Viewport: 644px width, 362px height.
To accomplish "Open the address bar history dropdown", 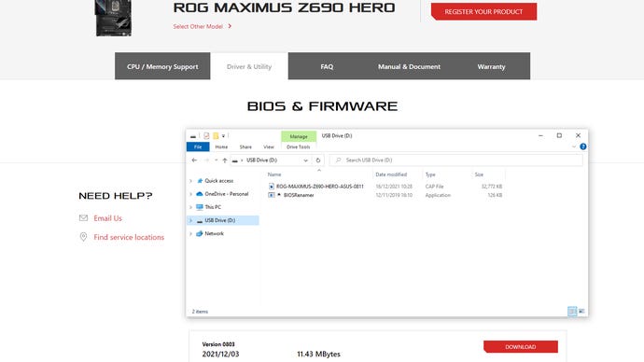I will [x=305, y=160].
